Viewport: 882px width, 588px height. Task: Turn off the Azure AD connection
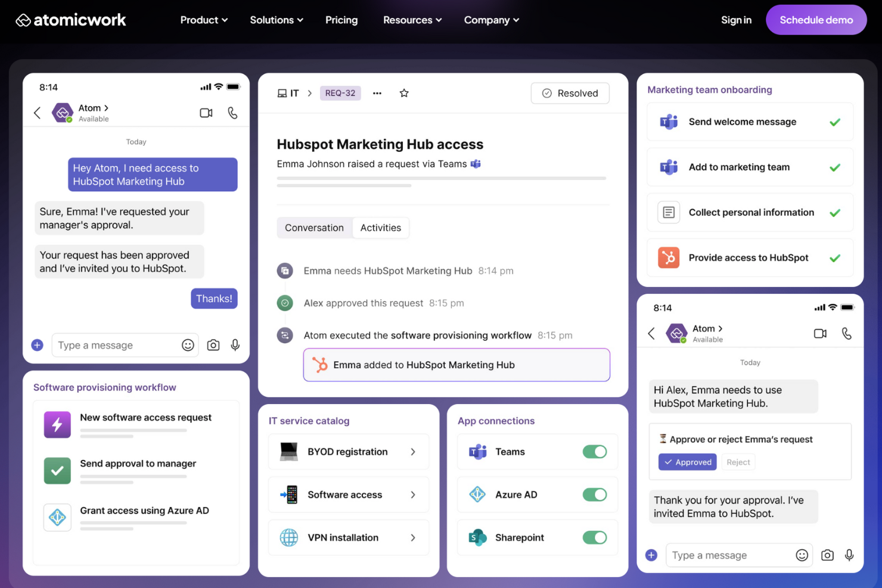(x=594, y=494)
